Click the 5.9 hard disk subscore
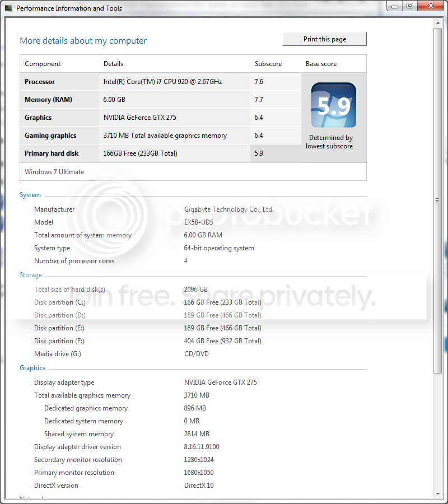The width and height of the screenshot is (448, 504). pos(259,153)
